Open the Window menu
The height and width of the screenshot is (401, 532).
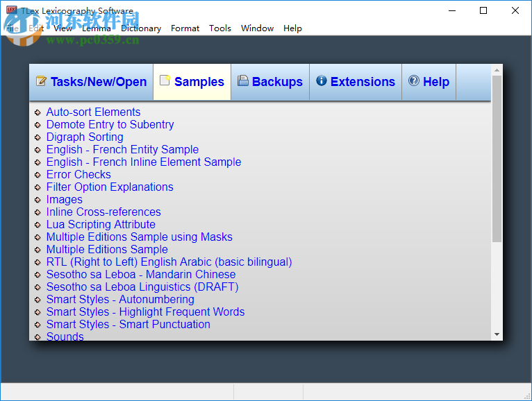(257, 28)
